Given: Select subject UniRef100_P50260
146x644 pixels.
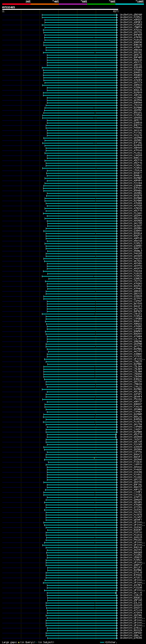Looking at the screenshot, I should pyautogui.click(x=131, y=540).
